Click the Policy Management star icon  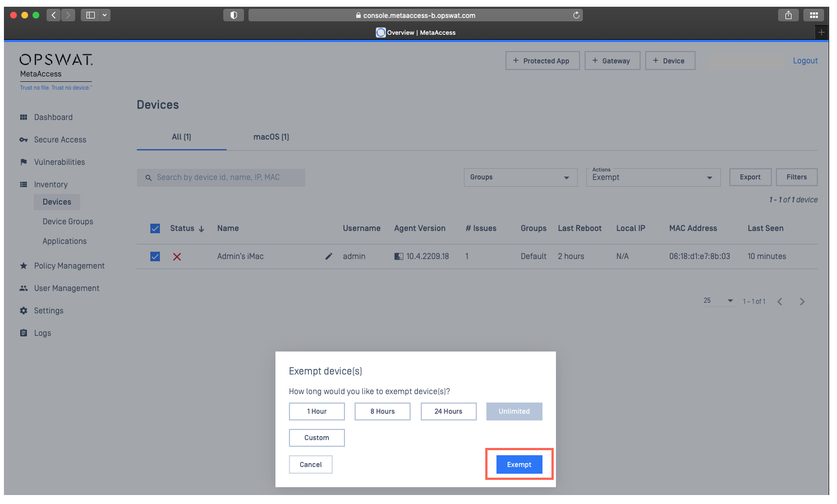pos(24,266)
